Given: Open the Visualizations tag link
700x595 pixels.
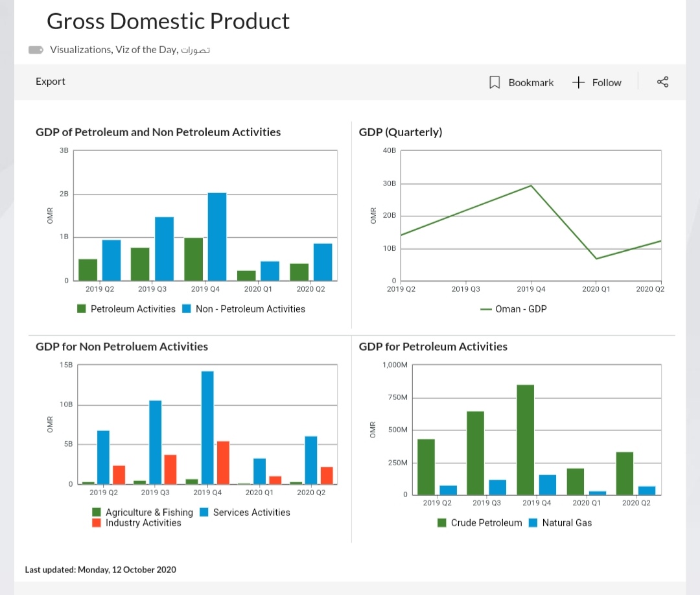Looking at the screenshot, I should pyautogui.click(x=80, y=49).
